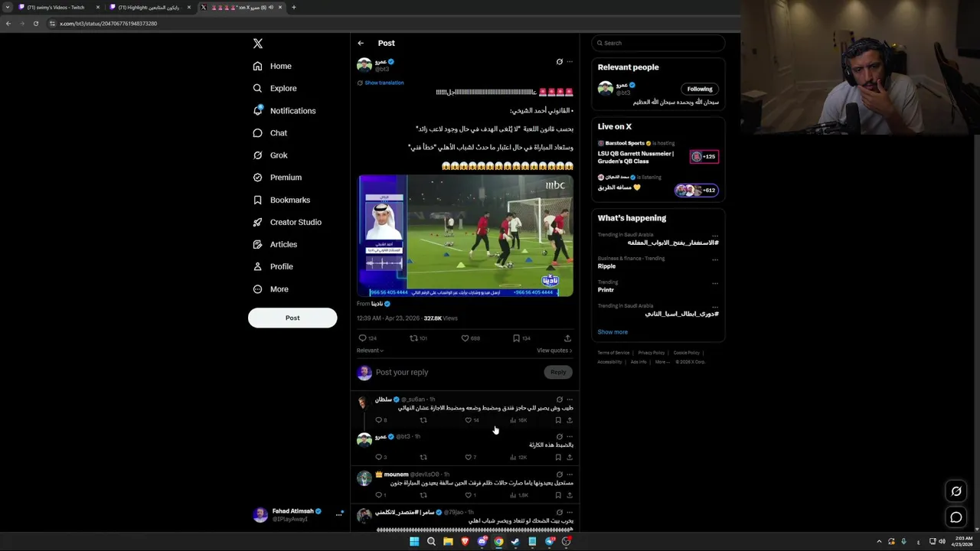Screen dimensions: 980x551
Task: Open Notifications in sidebar
Action: pos(283,111)
